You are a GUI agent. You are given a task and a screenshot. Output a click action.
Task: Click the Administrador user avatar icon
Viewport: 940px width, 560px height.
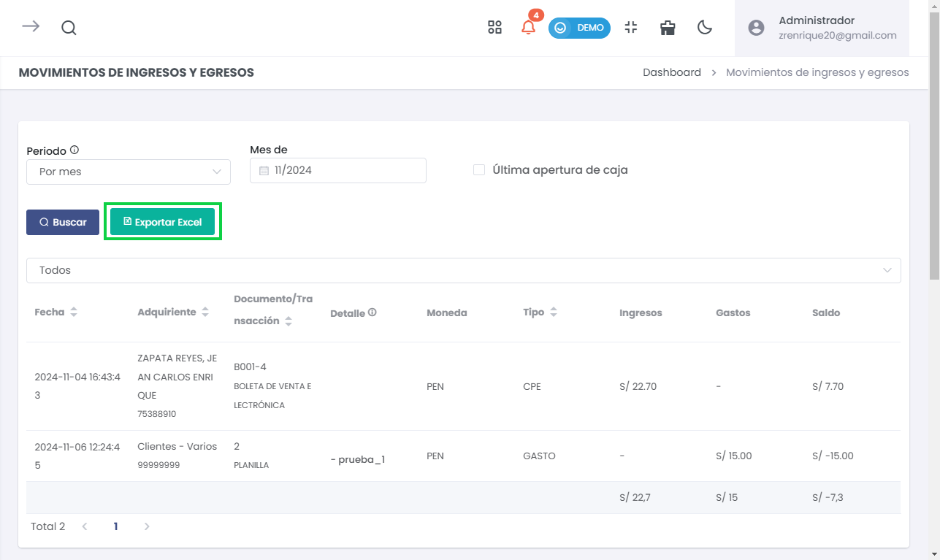756,28
